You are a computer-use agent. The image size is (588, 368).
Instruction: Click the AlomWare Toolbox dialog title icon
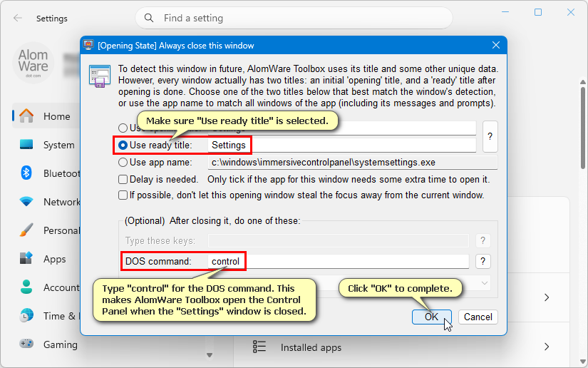click(x=88, y=45)
